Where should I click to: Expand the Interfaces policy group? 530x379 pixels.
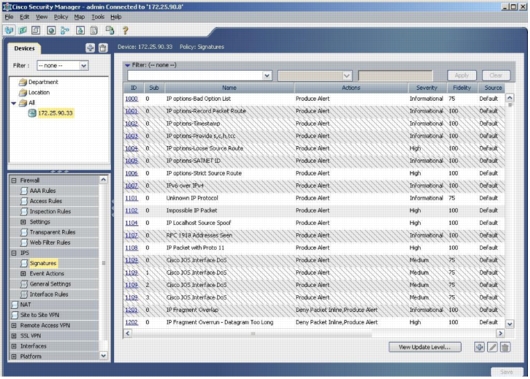[x=14, y=346]
